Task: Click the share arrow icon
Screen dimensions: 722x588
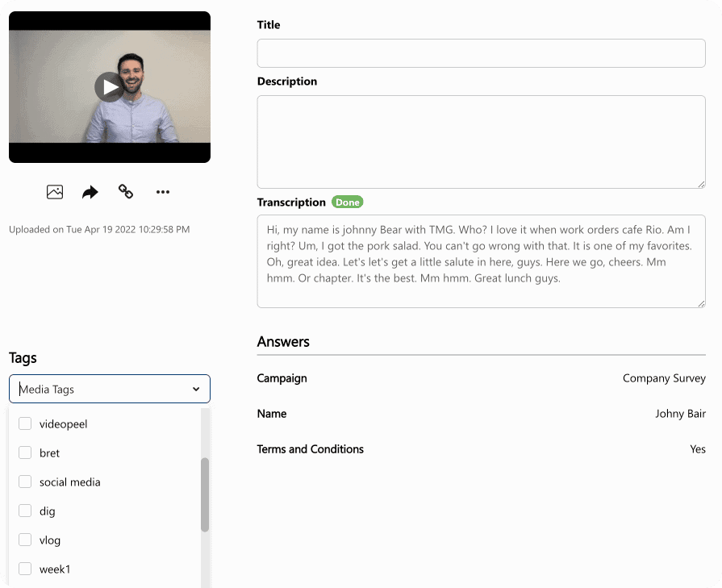Action: point(90,192)
